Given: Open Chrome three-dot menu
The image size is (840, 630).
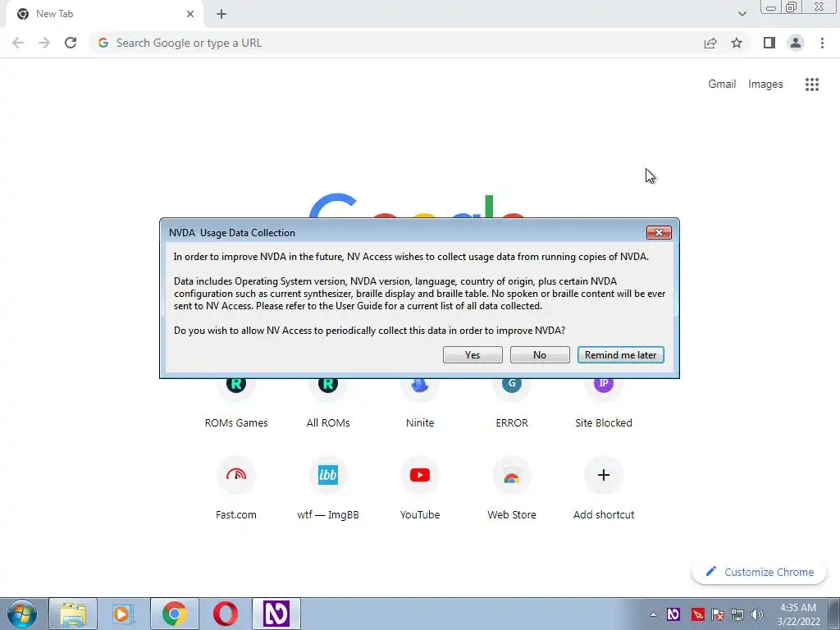Looking at the screenshot, I should (822, 43).
